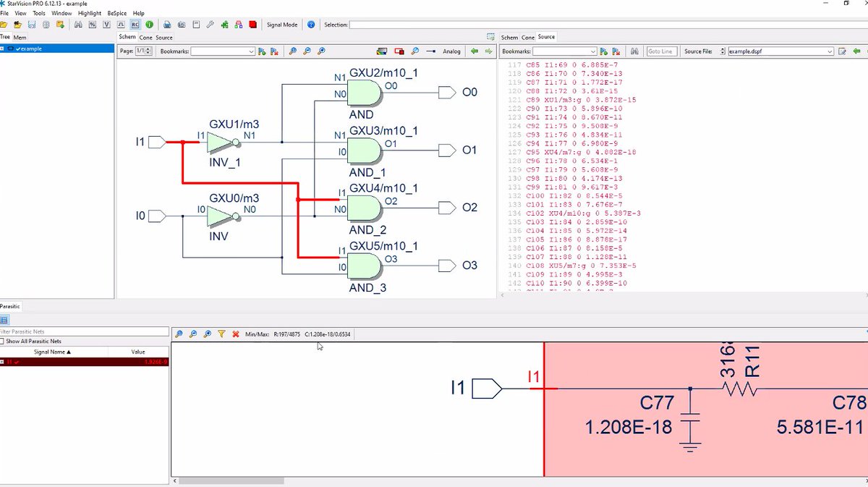Expand the example tree node

click(3, 48)
